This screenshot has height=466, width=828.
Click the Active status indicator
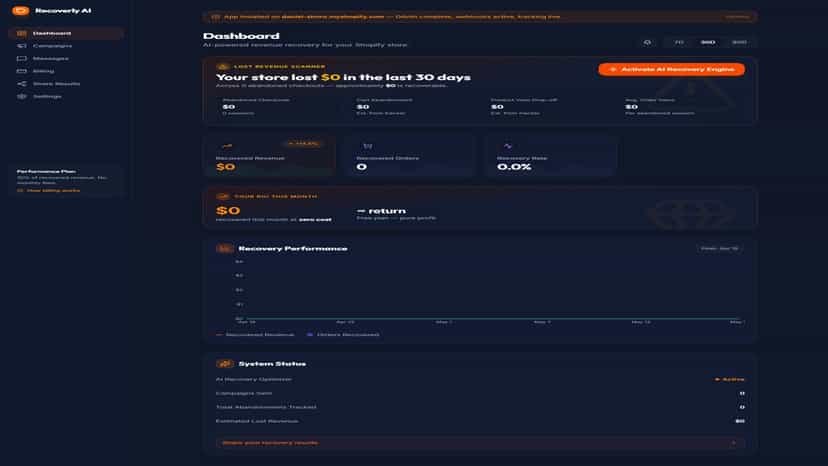pos(730,379)
